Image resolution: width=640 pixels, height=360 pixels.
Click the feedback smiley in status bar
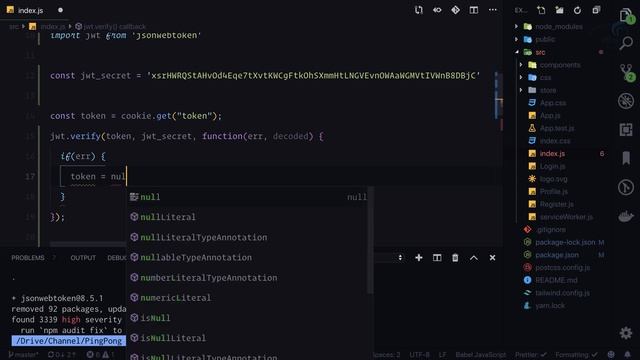611,355
